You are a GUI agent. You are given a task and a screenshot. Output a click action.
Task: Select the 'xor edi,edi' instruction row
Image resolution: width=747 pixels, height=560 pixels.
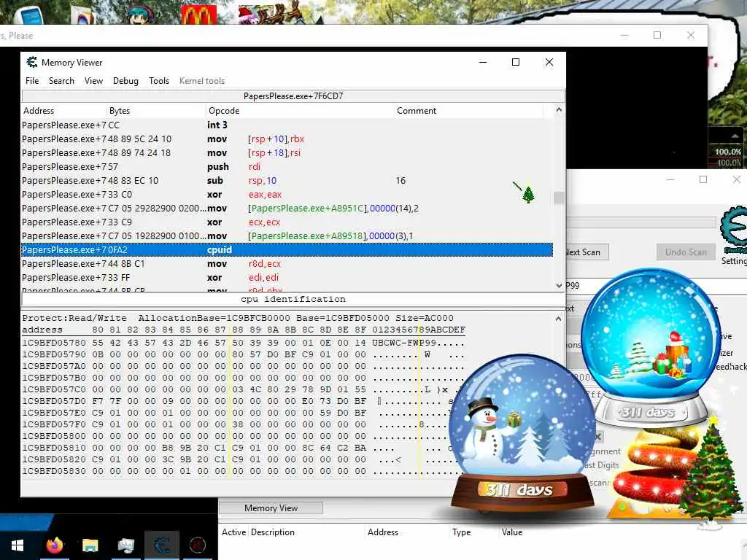pos(287,277)
